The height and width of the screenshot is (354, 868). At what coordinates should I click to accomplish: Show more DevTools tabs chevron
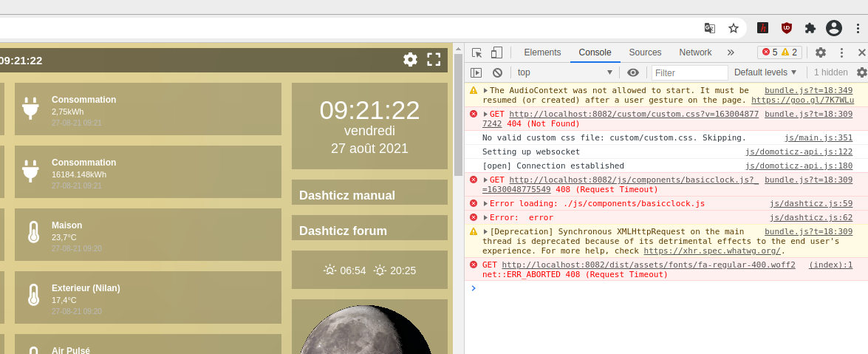pyautogui.click(x=731, y=52)
